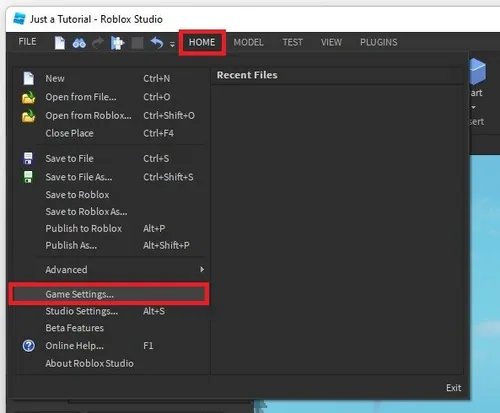The height and width of the screenshot is (413, 500).
Task: Click the blue question mark Online Help icon
Action: click(x=29, y=346)
